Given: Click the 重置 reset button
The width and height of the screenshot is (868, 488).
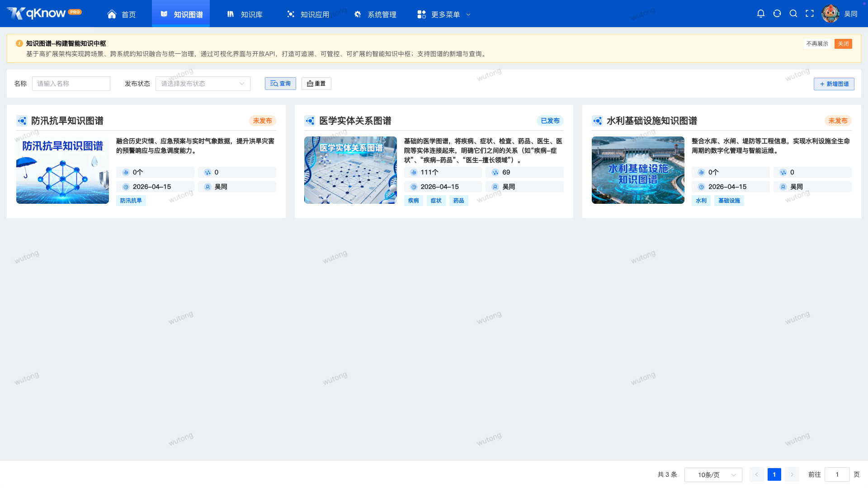Looking at the screenshot, I should pos(316,84).
